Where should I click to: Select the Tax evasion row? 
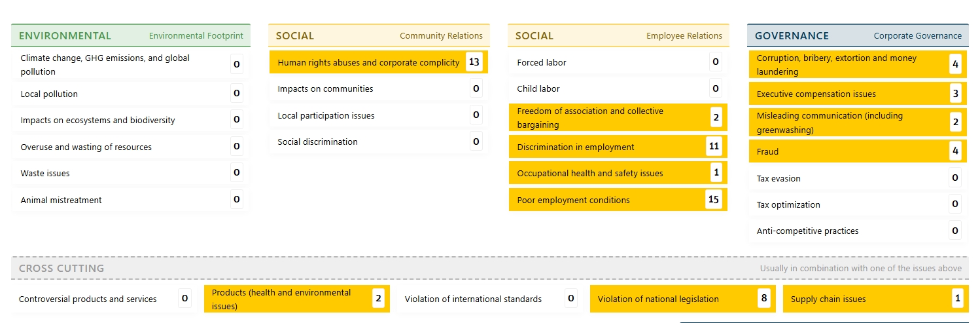pyautogui.click(x=858, y=178)
